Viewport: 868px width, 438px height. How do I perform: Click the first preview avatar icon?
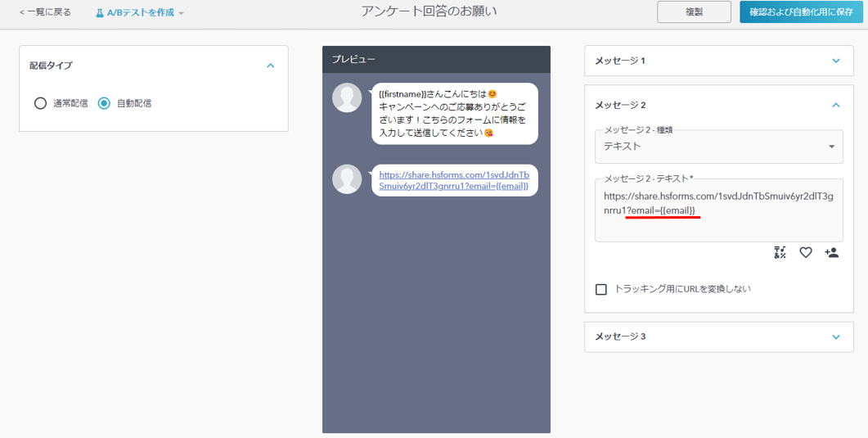(347, 97)
